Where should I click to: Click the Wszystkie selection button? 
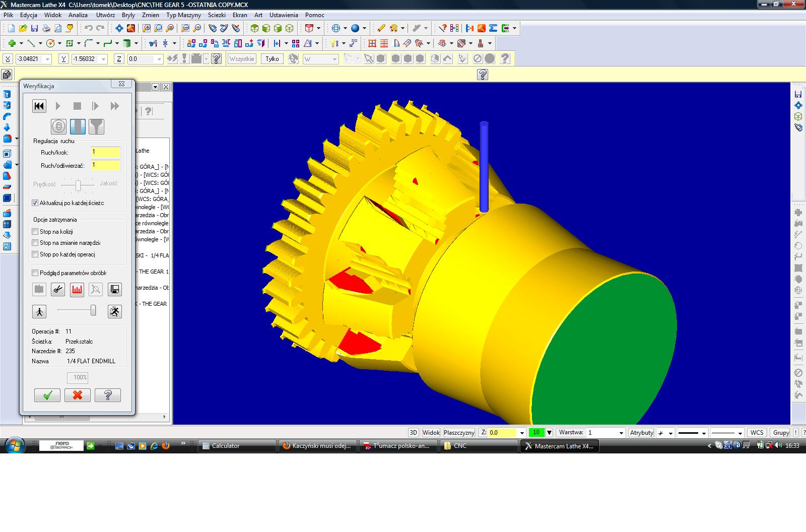tap(242, 59)
